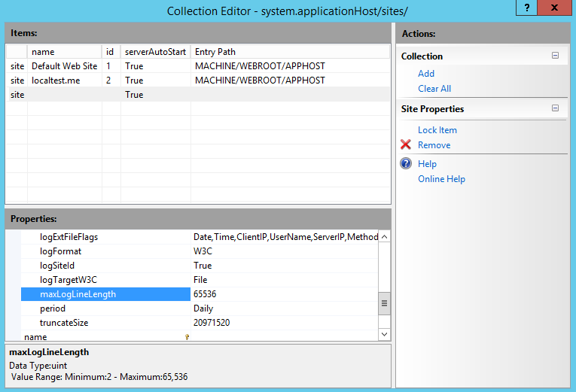
Task: Click the serverAutoStart column header
Action: (156, 52)
